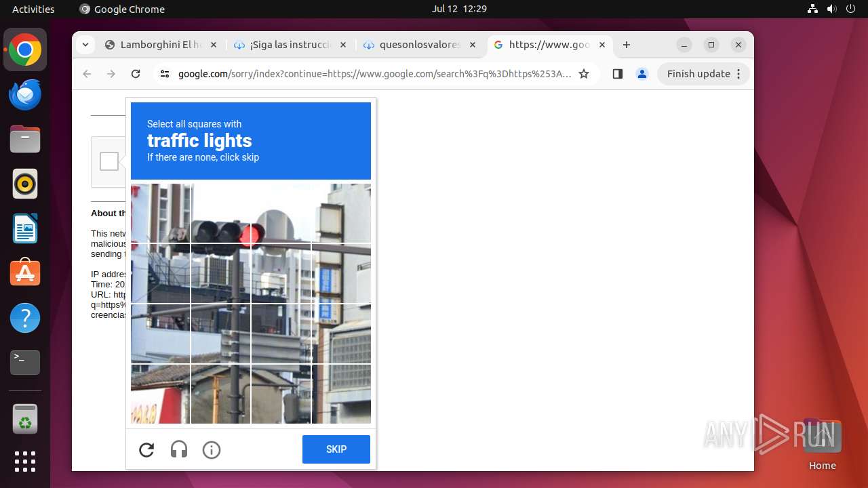Open Ubuntu Software from the dock
868x488 pixels.
(x=25, y=273)
